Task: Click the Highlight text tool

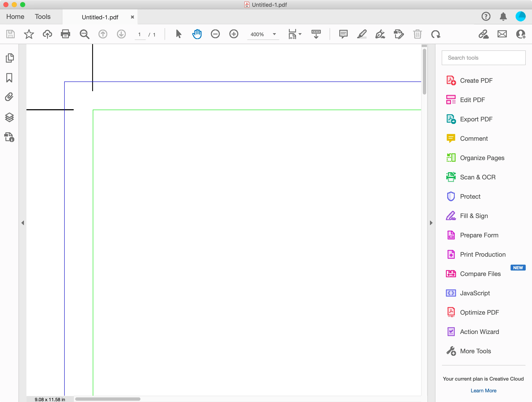Action: pyautogui.click(x=362, y=34)
